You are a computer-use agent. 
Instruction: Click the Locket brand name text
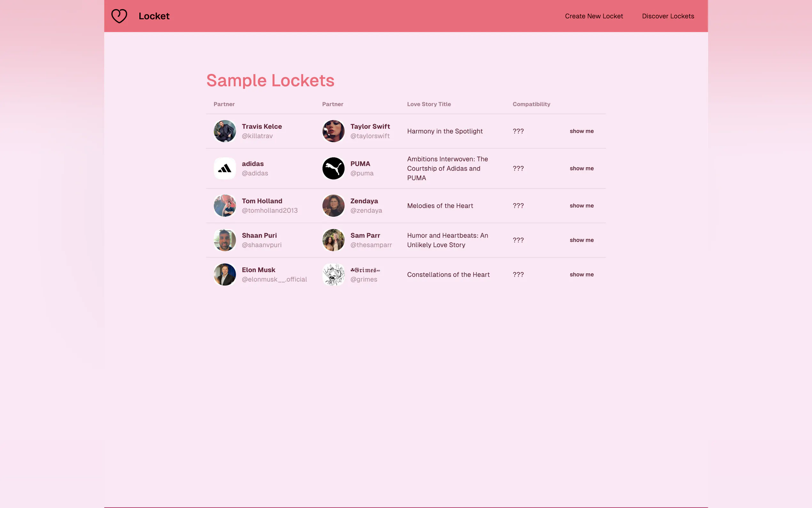coord(154,16)
